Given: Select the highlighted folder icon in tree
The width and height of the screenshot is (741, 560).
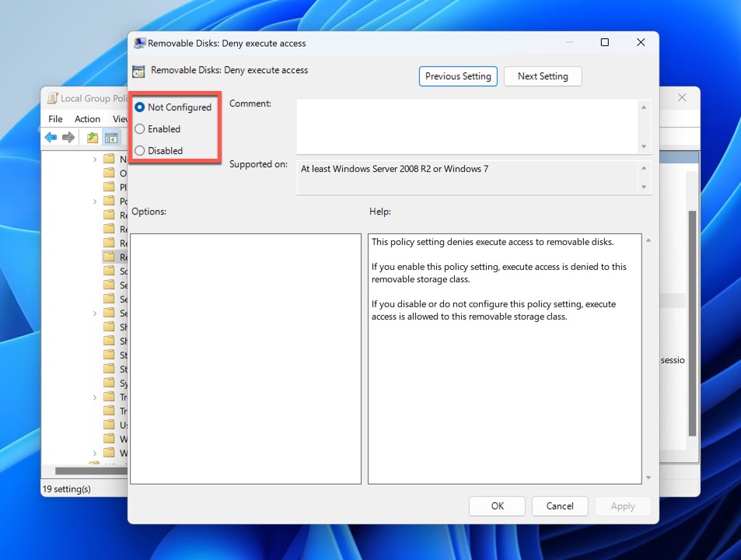Looking at the screenshot, I should pos(109,257).
